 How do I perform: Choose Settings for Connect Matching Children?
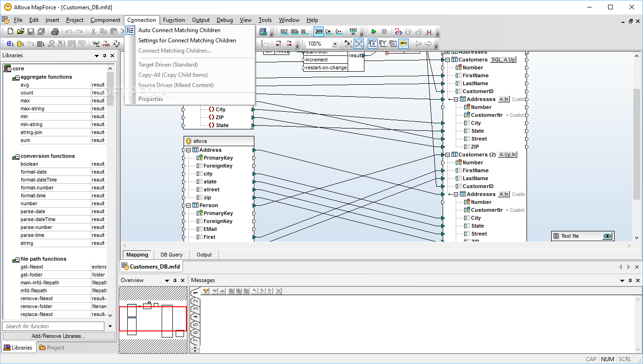187,40
